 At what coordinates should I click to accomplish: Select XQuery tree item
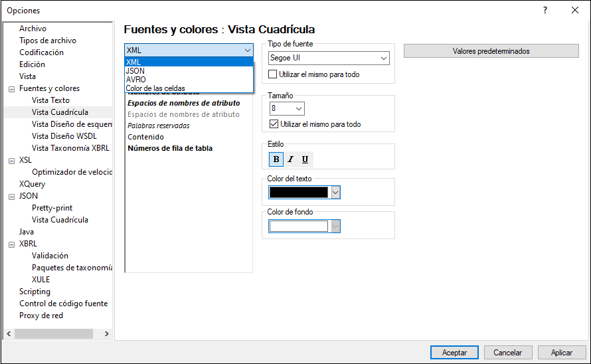[32, 184]
